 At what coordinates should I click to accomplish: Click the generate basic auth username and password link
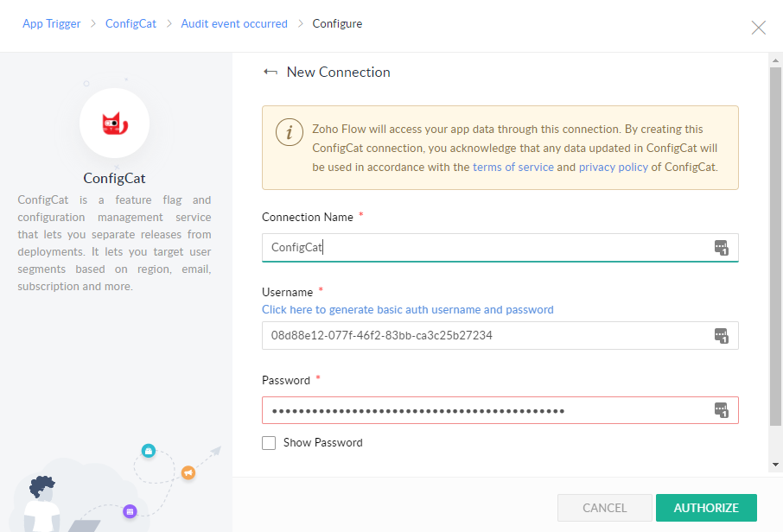click(x=408, y=309)
